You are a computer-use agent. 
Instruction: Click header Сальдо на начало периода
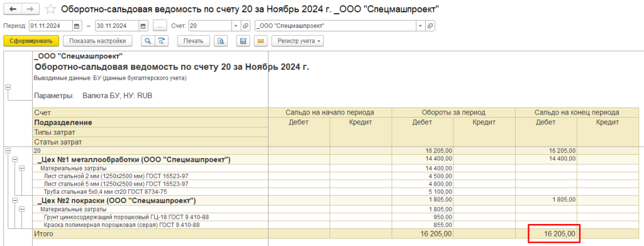coord(330,112)
